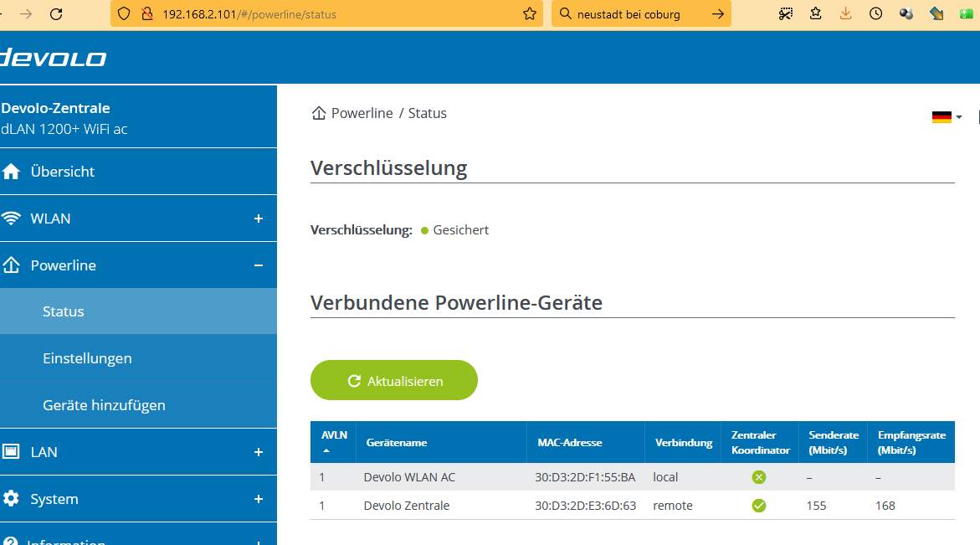980x545 pixels.
Task: Click the search magnifier icon
Action: (x=565, y=13)
